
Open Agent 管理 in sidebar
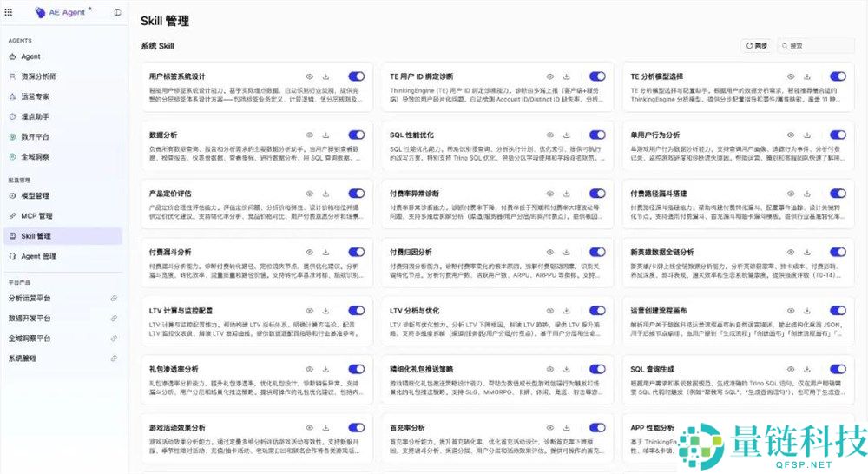[x=62, y=256]
